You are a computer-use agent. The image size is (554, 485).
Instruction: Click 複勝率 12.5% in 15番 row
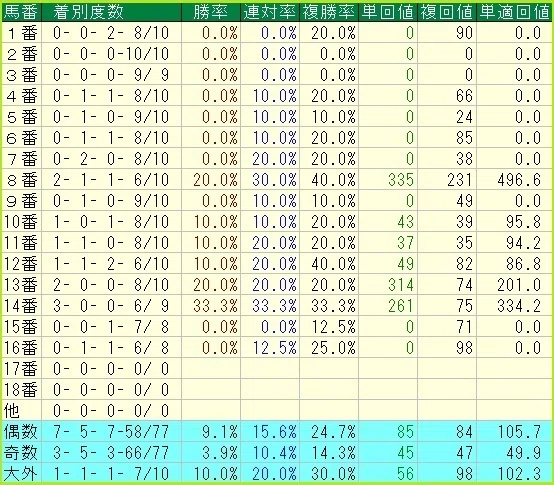[333, 326]
